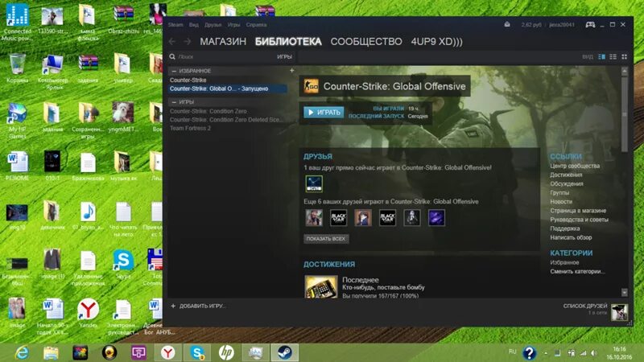Viewport: 644px width, 362px height.
Task: Switch to list view mode icon
Action: [x=613, y=56]
